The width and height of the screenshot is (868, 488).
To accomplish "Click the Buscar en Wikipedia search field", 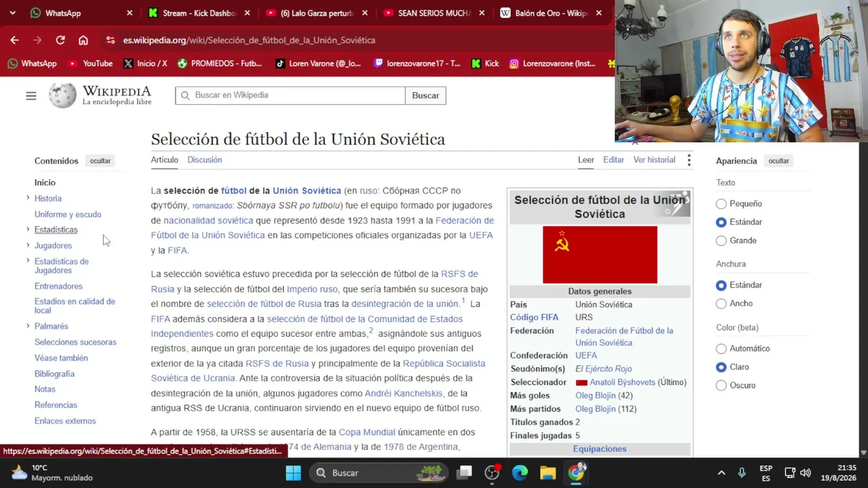I will [x=290, y=96].
